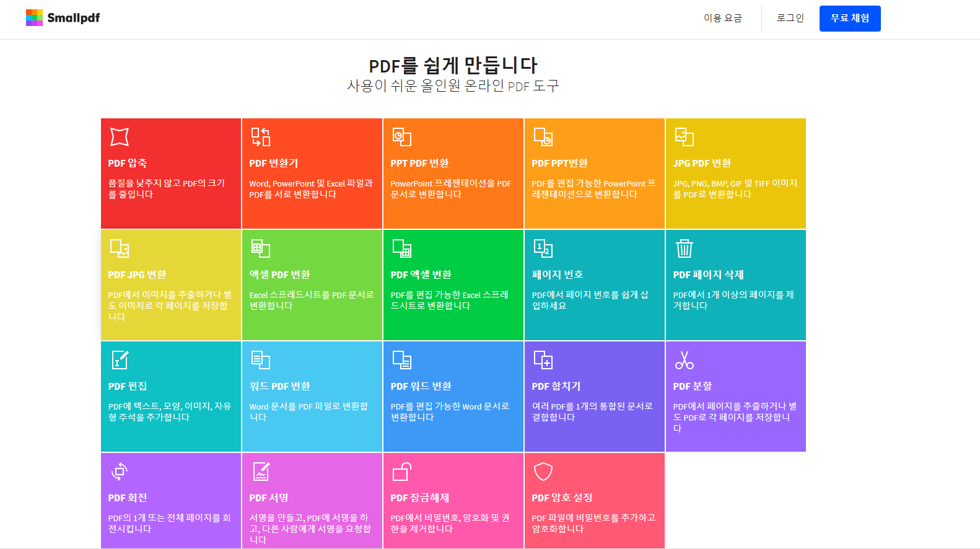Click the PDF JPG 변환 icon
The image size is (980, 549).
coord(120,248)
